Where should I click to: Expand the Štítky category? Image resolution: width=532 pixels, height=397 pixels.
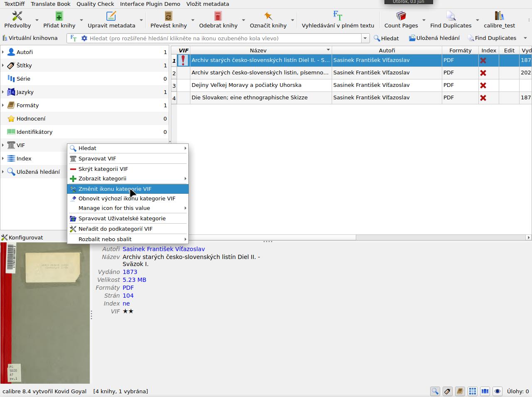click(x=3, y=65)
